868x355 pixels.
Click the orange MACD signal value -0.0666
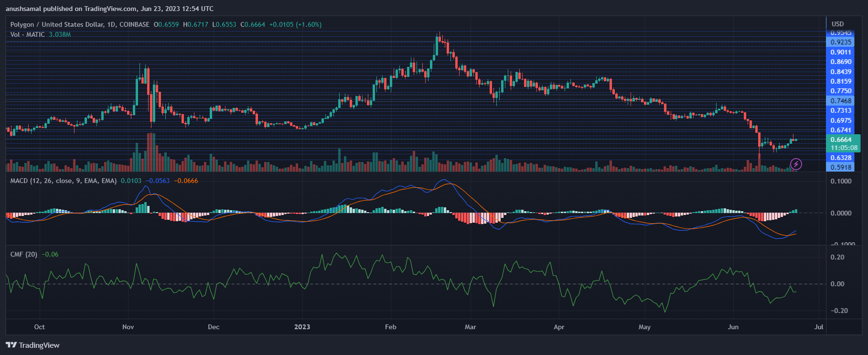click(x=186, y=181)
